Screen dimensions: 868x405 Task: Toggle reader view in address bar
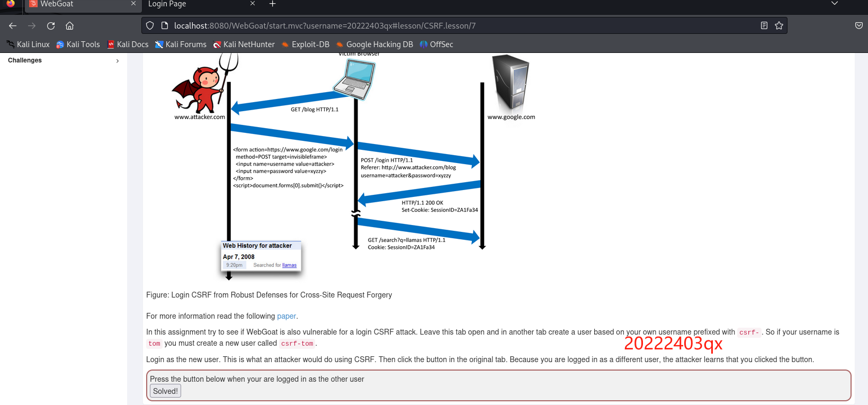[x=764, y=25]
